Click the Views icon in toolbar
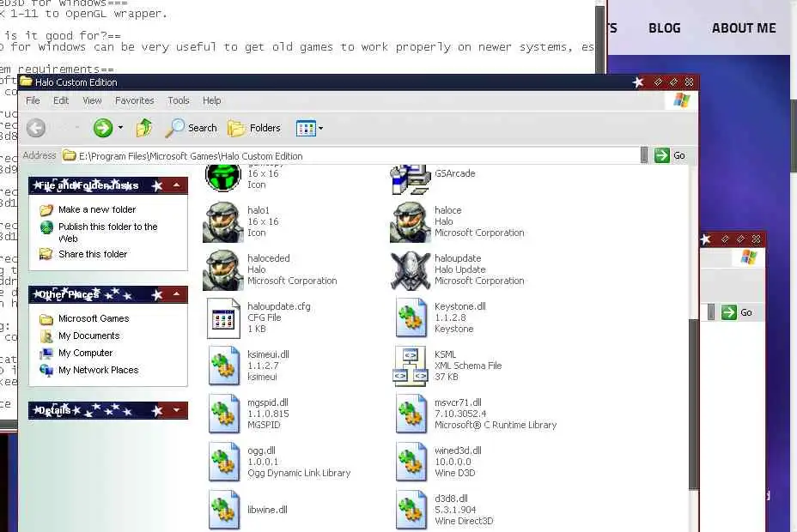Viewport: 797px width, 532px height. [x=306, y=129]
